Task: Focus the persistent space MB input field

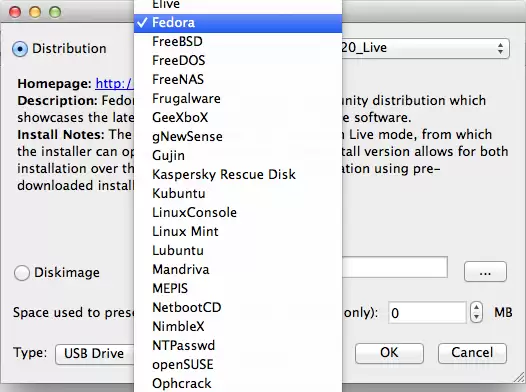Action: click(x=427, y=313)
